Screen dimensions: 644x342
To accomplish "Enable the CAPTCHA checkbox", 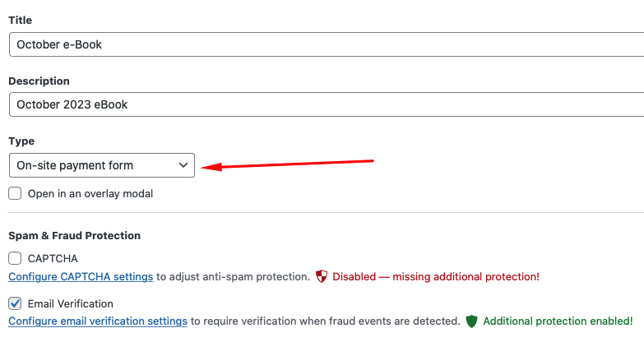I will pos(15,258).
